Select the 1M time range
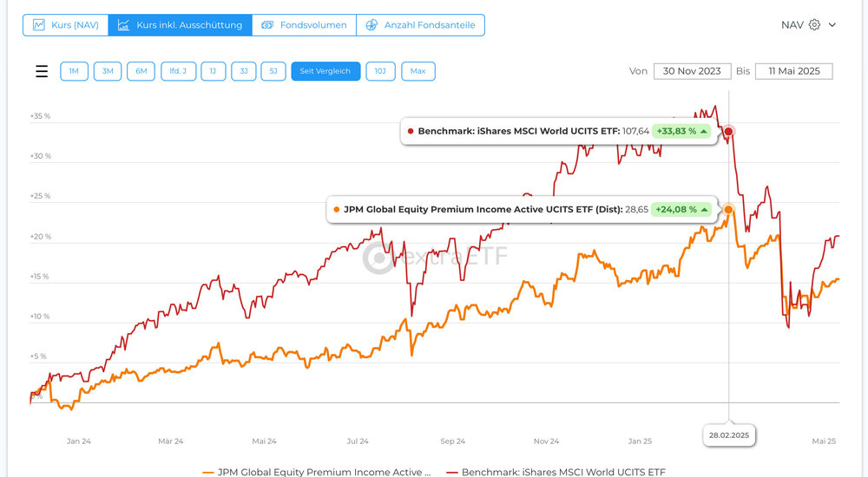The height and width of the screenshot is (477, 868). coord(74,71)
